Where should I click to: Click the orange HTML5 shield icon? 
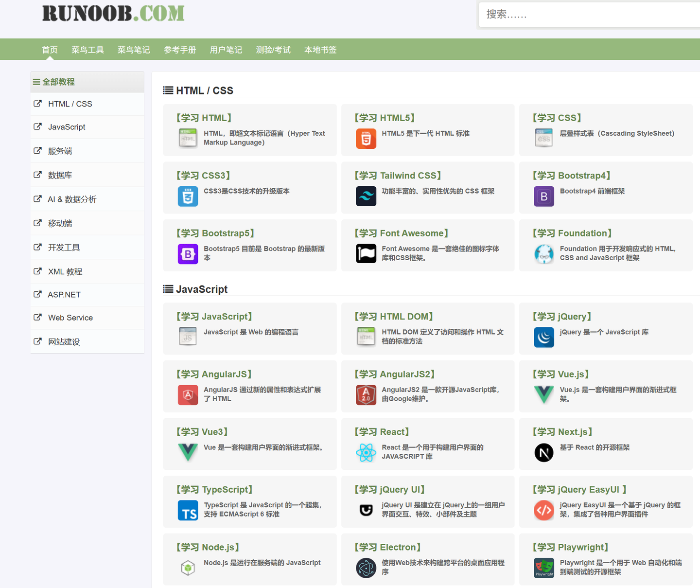[366, 139]
